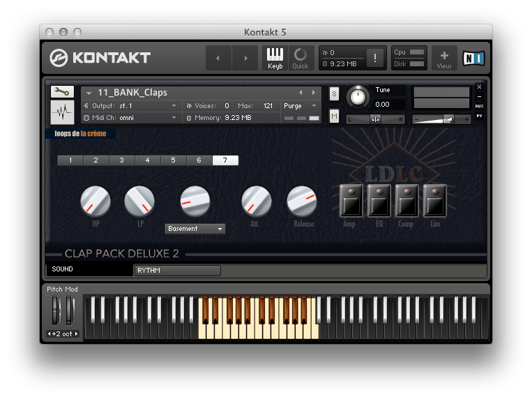Click the loops de la crème label

[80, 133]
